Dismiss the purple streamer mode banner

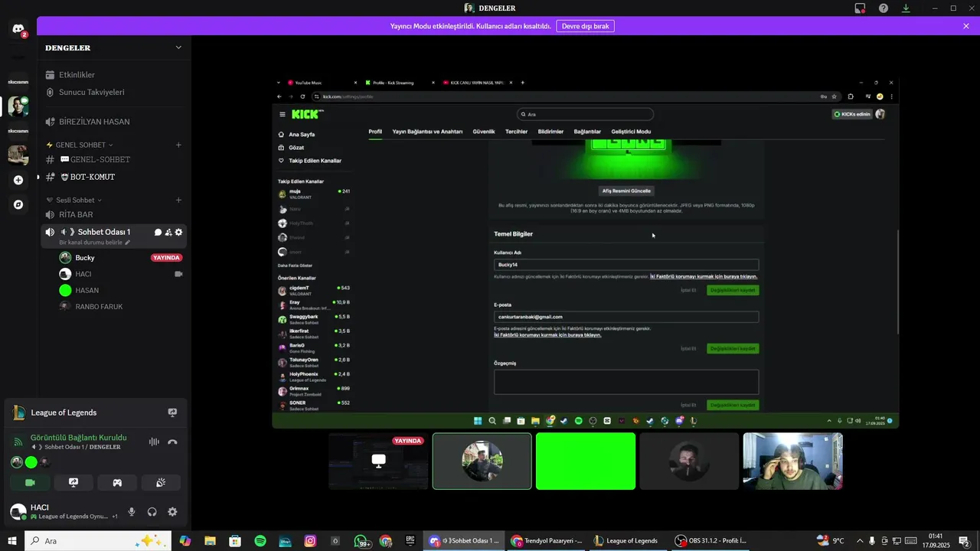coord(966,26)
